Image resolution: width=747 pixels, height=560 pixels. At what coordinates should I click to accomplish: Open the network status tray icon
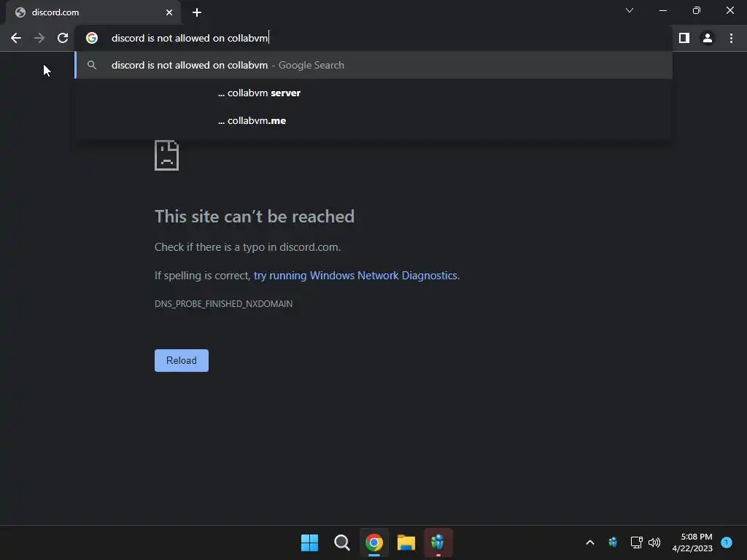(636, 542)
